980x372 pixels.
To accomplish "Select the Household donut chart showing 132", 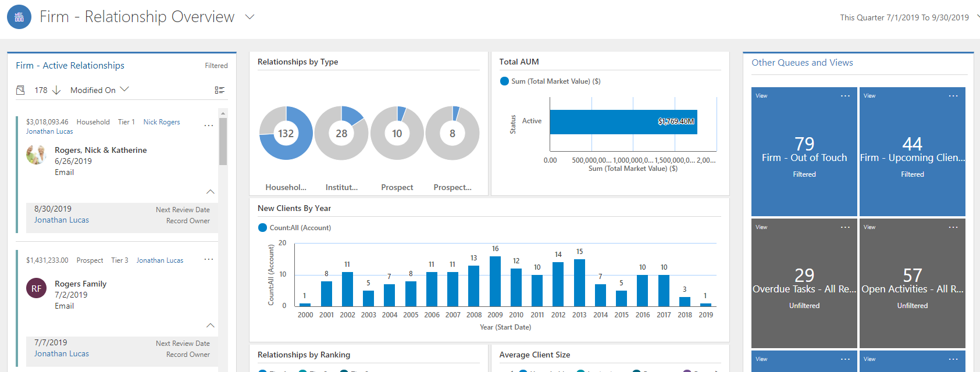I will click(x=286, y=133).
